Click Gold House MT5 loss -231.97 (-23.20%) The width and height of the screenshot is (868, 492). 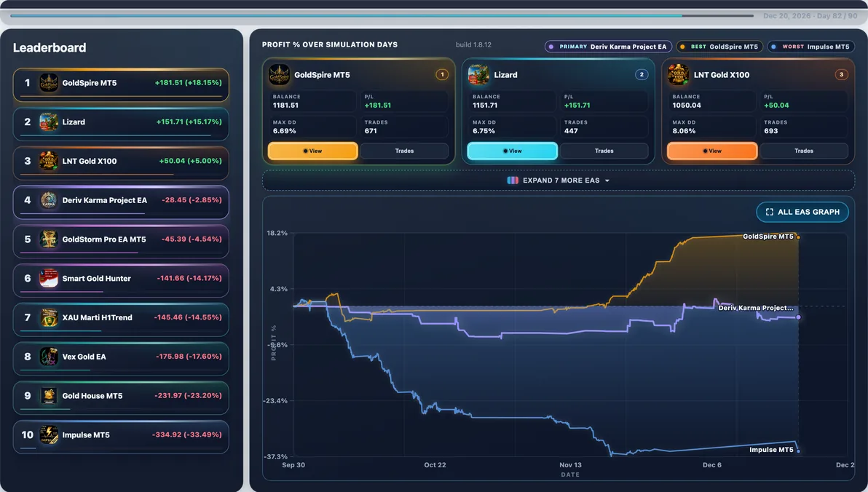[x=188, y=396]
